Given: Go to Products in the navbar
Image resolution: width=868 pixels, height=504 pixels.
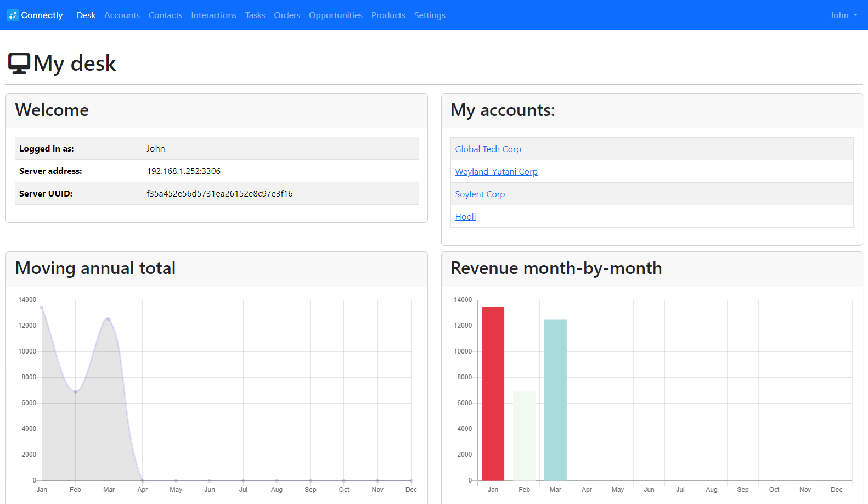Looking at the screenshot, I should click(388, 15).
